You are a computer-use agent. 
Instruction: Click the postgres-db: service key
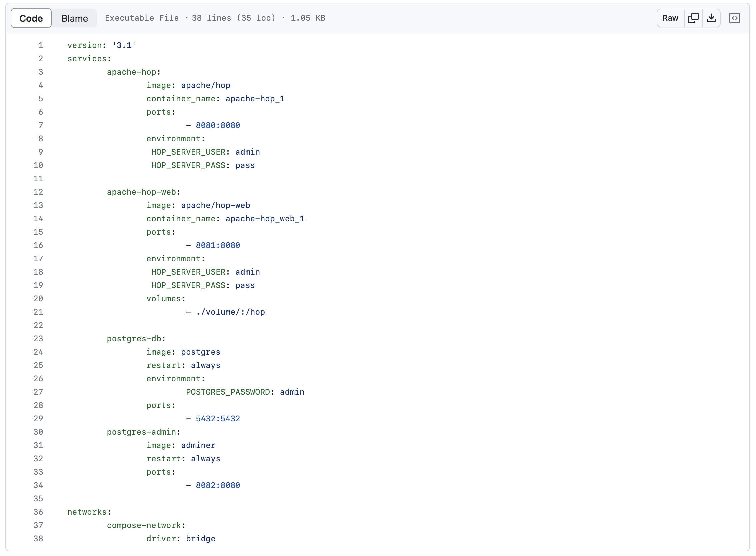136,339
